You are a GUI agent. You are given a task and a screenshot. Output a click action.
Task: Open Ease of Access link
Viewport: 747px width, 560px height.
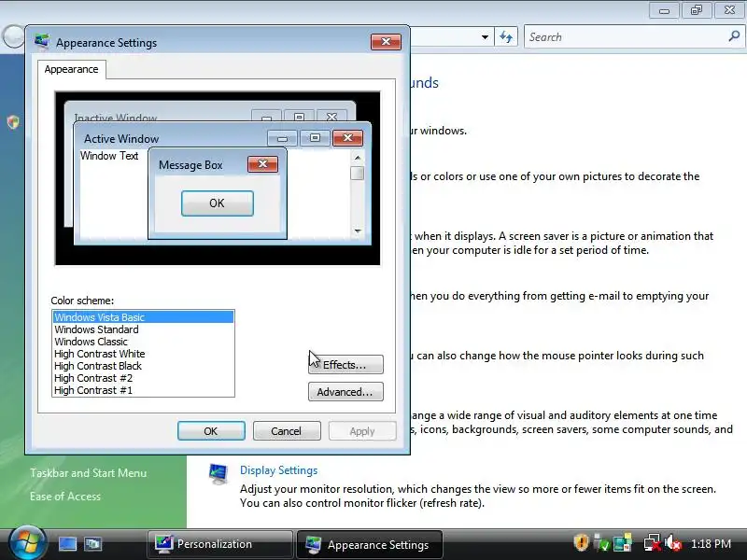pos(65,497)
